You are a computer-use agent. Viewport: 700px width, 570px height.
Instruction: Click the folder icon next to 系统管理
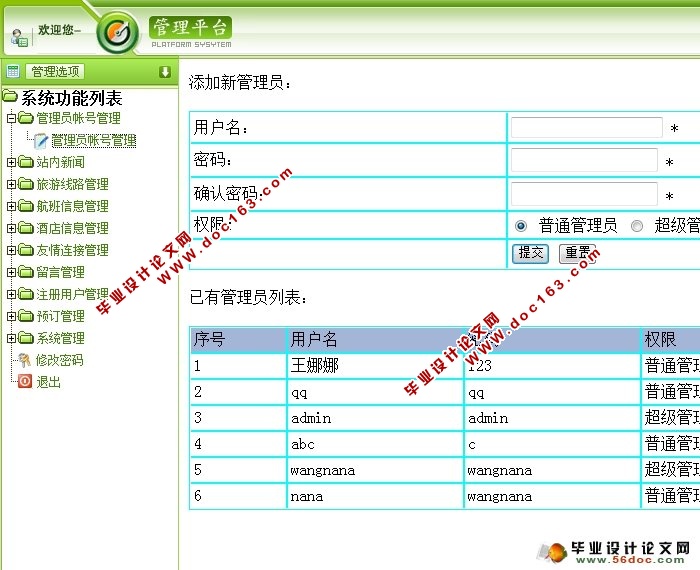coord(26,338)
